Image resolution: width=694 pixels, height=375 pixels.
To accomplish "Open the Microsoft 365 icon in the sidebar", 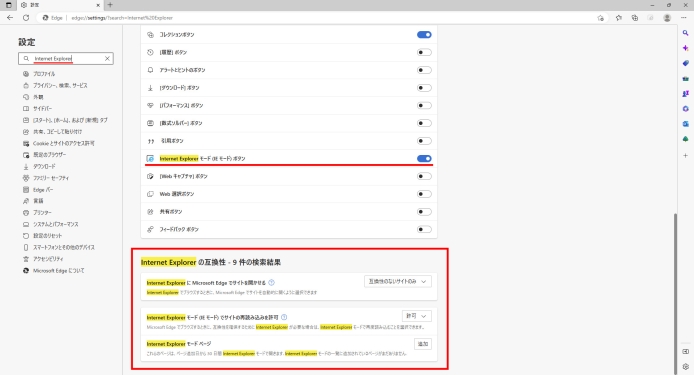I will tap(685, 108).
